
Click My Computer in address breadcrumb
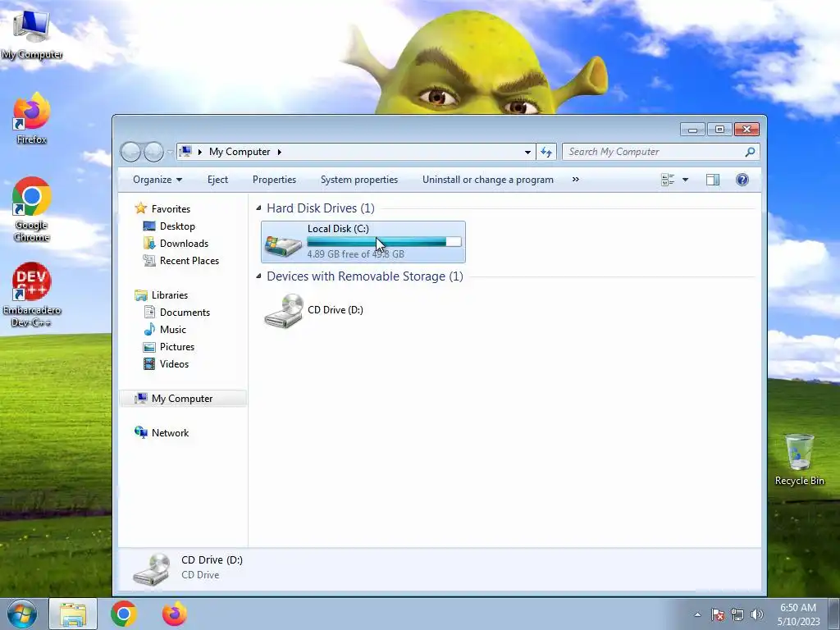(240, 152)
